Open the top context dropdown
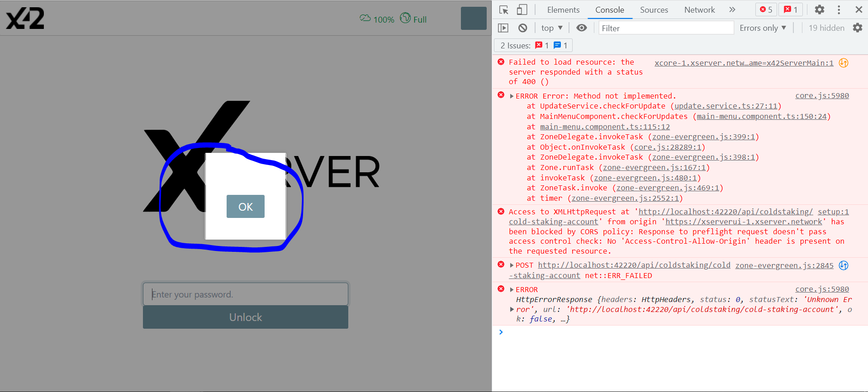This screenshot has height=392, width=868. tap(552, 28)
